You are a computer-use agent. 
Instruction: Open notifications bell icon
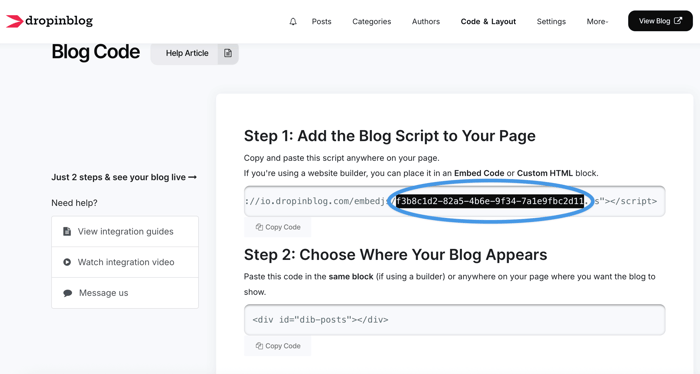[293, 21]
